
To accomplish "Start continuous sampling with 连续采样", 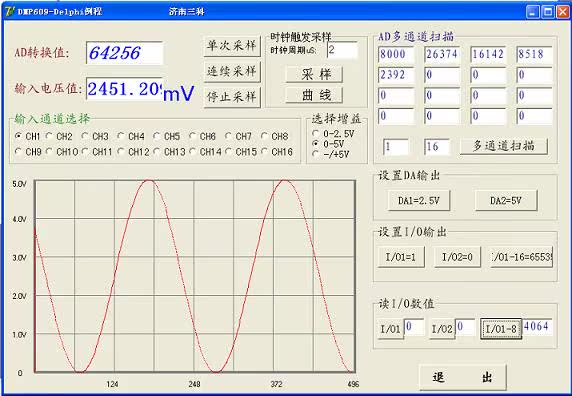I will click(x=232, y=71).
